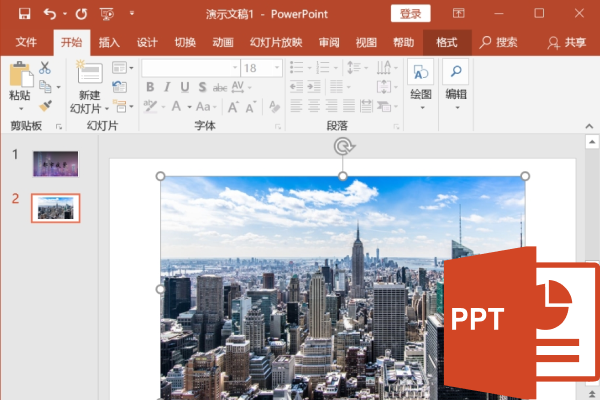
Task: Select the Format Painter brush icon
Action: (45, 106)
